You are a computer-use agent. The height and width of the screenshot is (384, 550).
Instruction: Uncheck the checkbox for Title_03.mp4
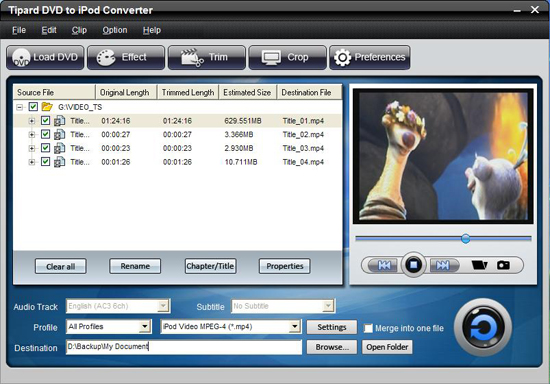pos(45,148)
